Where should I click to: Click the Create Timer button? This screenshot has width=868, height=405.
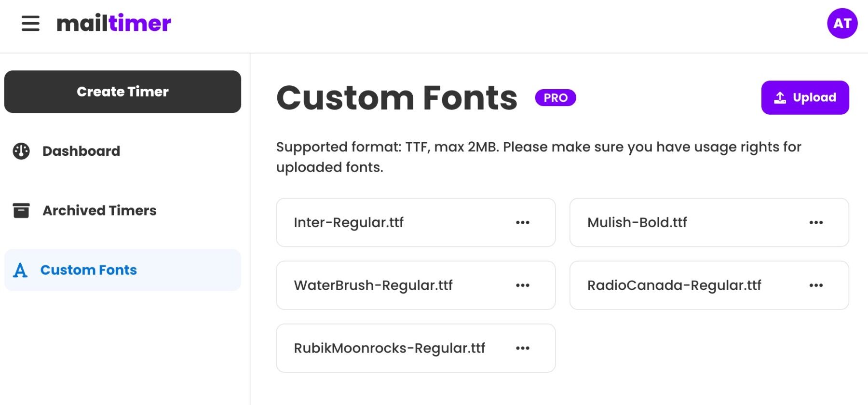[122, 92]
